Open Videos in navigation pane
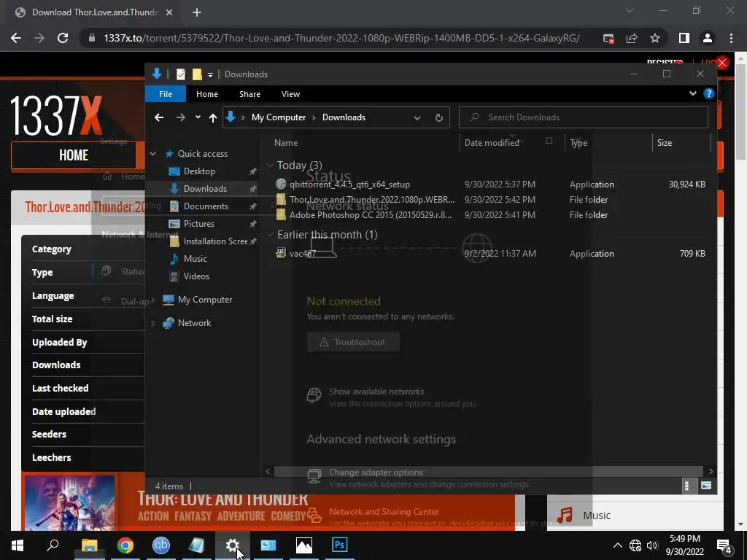The height and width of the screenshot is (560, 747). click(196, 276)
